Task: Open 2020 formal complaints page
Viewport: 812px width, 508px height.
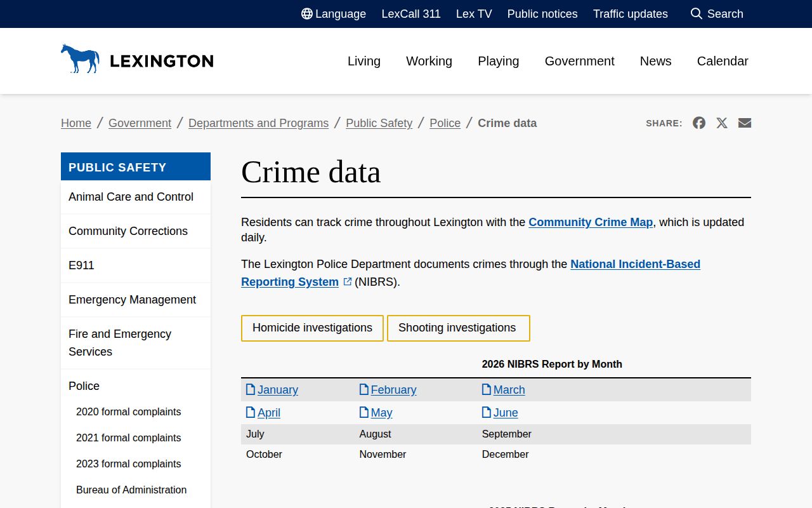Action: click(129, 411)
